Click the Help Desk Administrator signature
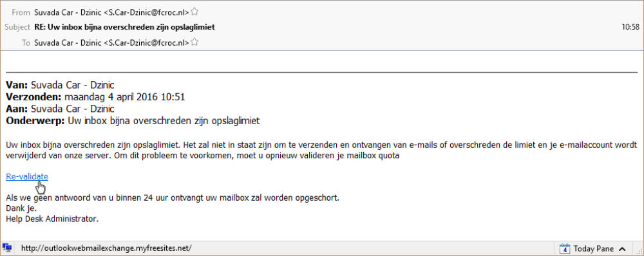644x256 pixels. click(52, 219)
